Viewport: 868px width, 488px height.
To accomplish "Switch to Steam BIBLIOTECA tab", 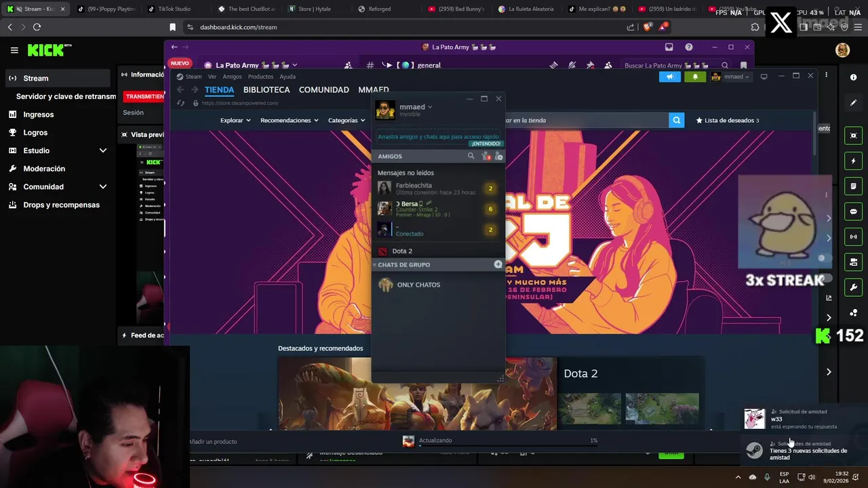I will coord(267,89).
